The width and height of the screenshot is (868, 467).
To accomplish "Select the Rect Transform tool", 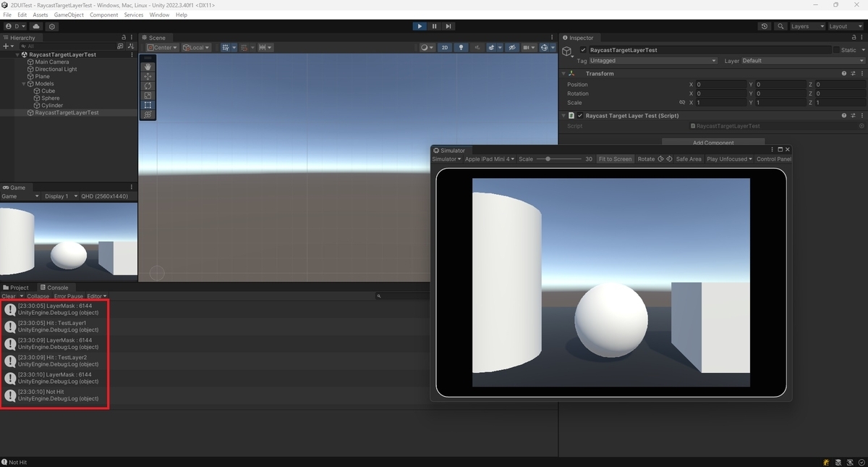I will pyautogui.click(x=148, y=104).
